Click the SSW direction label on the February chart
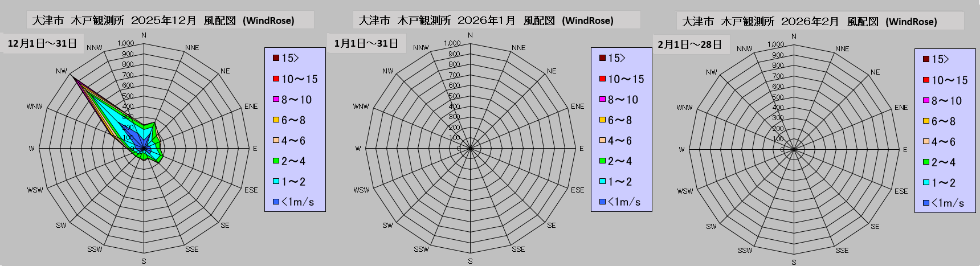Image resolution: width=980 pixels, height=266 pixels. coord(745,250)
